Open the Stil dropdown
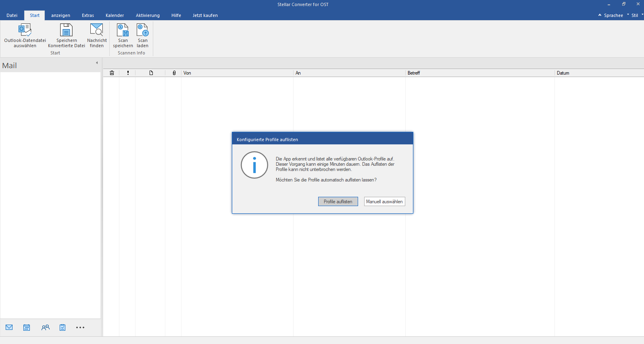Viewport: 644px width, 344px height. (x=637, y=15)
